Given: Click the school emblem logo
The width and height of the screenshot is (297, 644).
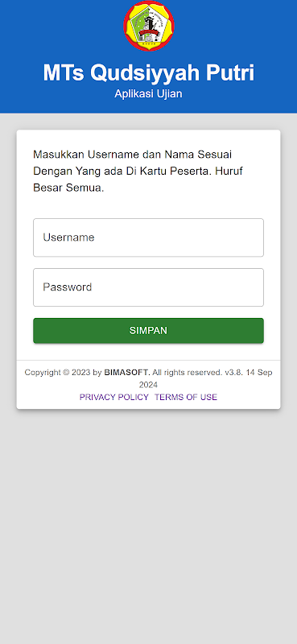Looking at the screenshot, I should [x=149, y=27].
